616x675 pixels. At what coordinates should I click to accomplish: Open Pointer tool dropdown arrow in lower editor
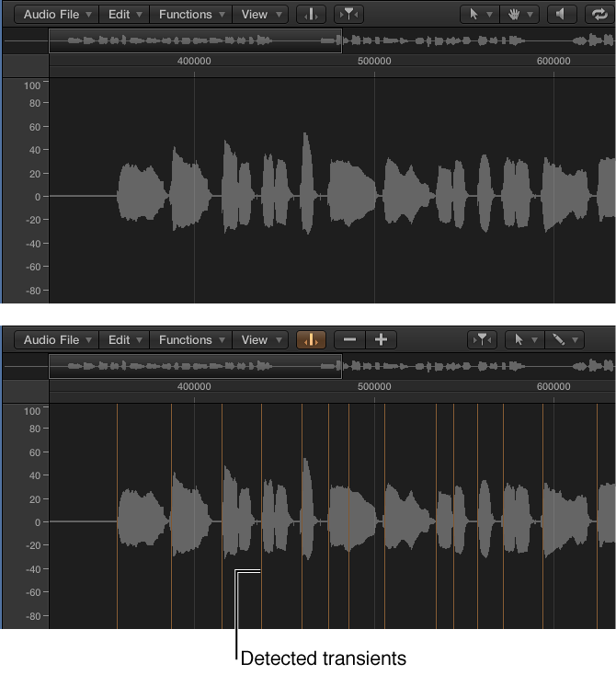click(x=535, y=340)
